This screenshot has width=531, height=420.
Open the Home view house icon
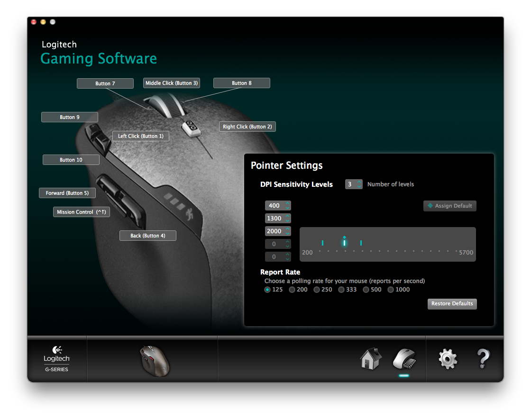pyautogui.click(x=371, y=359)
